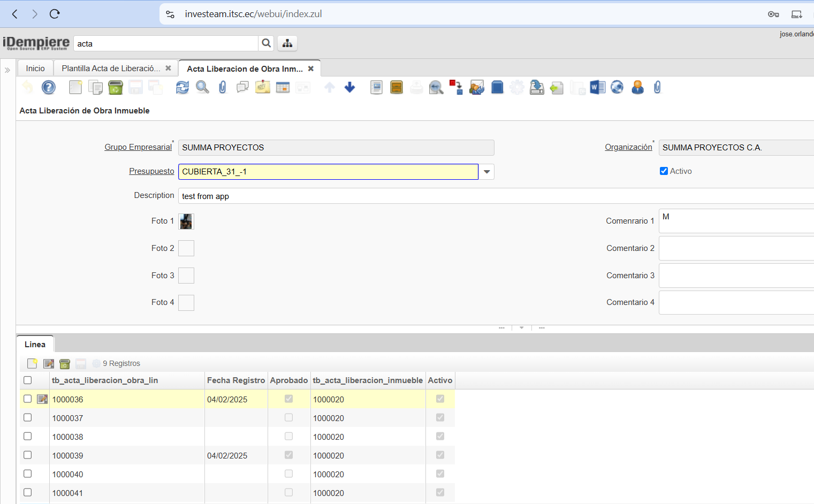Switch to the Inicio tab
Viewport: 814px width, 504px height.
pos(35,68)
